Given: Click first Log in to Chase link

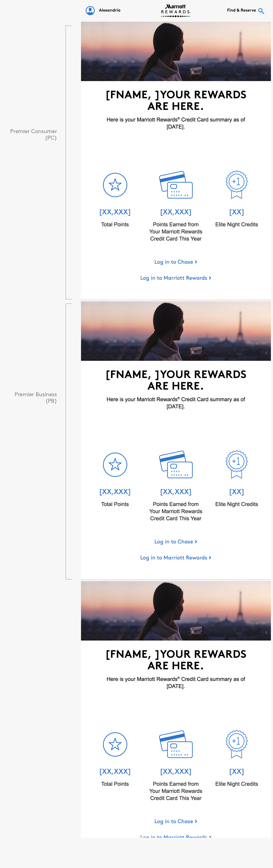Looking at the screenshot, I should 175,262.
